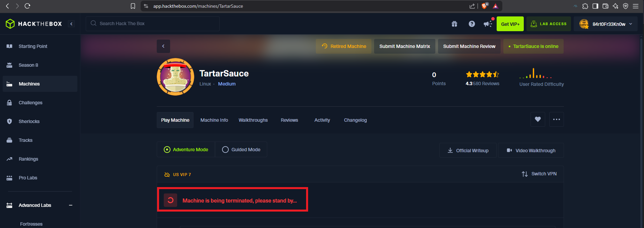Click the US VPN 7 connection status

[x=178, y=174]
